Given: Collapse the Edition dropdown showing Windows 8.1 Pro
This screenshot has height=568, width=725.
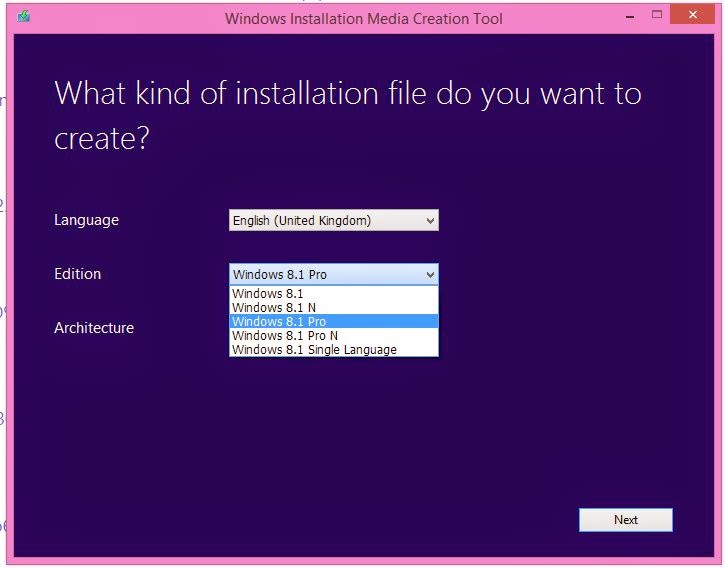Looking at the screenshot, I should pos(333,274).
